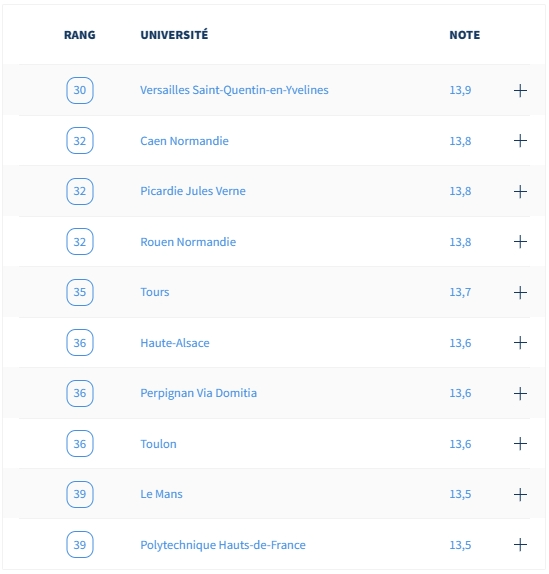The width and height of the screenshot is (549, 574).
Task: Open the plus icon for Picardie Jules Verne
Action: [x=520, y=191]
